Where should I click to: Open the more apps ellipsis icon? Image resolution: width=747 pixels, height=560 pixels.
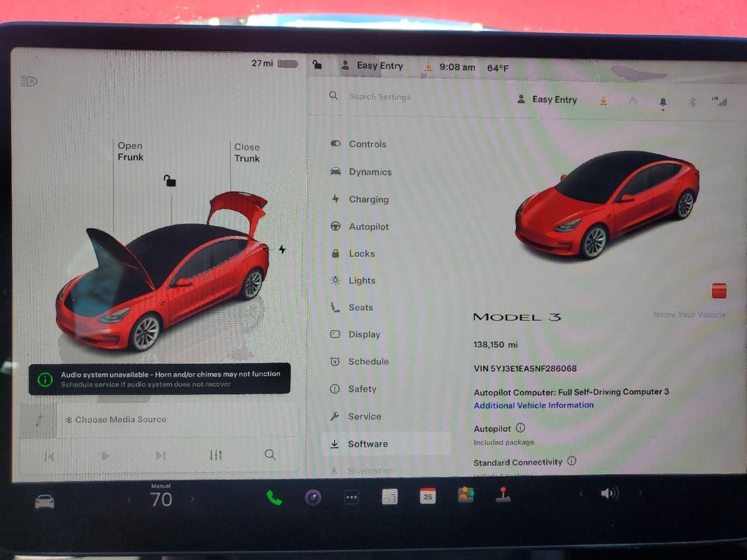coord(351,498)
